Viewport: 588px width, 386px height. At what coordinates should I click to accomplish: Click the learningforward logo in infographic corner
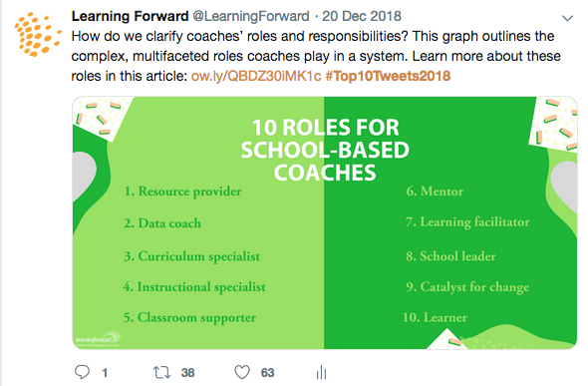click(x=99, y=339)
